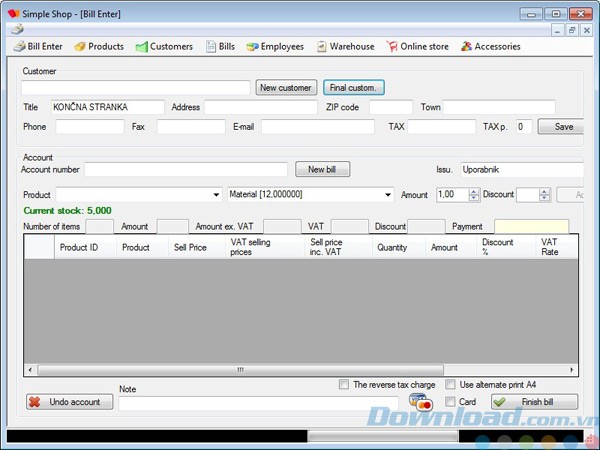600x450 pixels.
Task: Click the credit card icon beside Note
Action: click(419, 402)
